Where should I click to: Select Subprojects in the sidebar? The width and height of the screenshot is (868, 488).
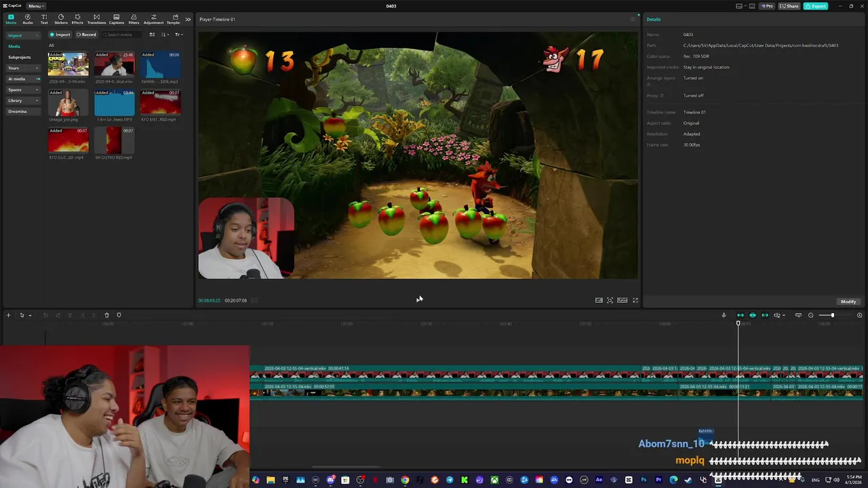pyautogui.click(x=20, y=57)
